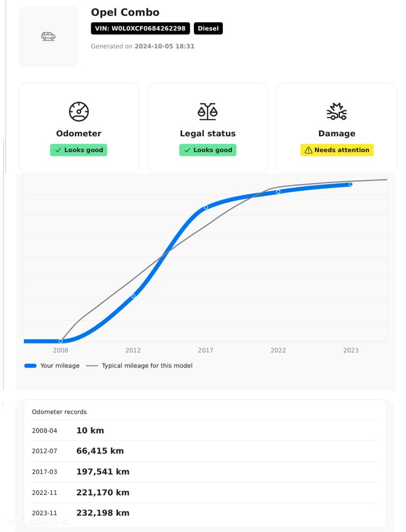Click the Damage 'Needs attention' badge

coord(337,150)
